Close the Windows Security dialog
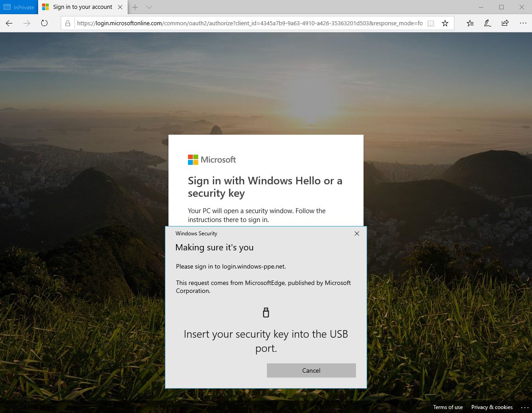Viewport: 532px width, 413px height. coord(357,234)
